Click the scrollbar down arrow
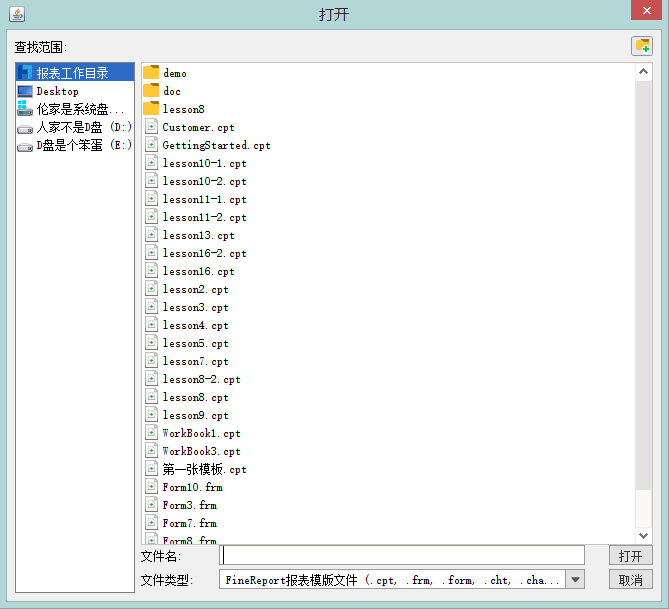The height and width of the screenshot is (609, 669). [x=643, y=535]
